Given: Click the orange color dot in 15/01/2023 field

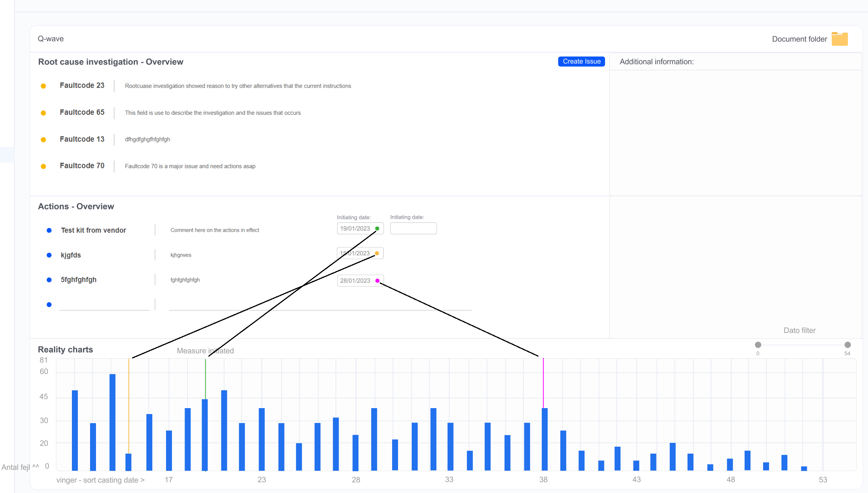Looking at the screenshot, I should (x=377, y=254).
